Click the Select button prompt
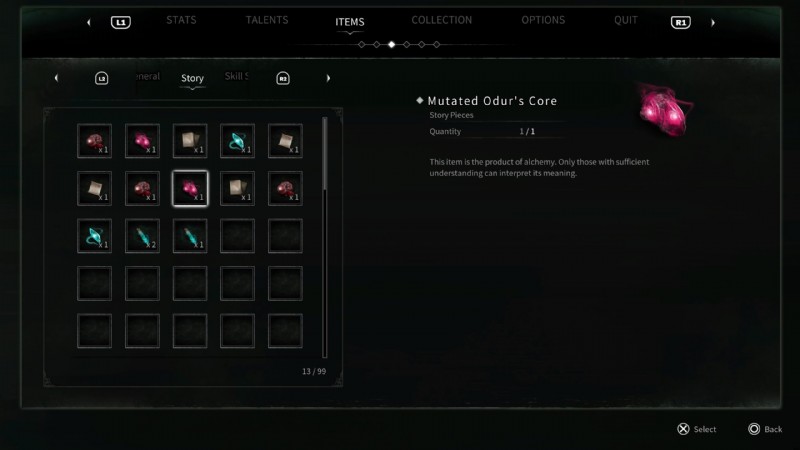The width and height of the screenshot is (800, 450). pos(696,429)
